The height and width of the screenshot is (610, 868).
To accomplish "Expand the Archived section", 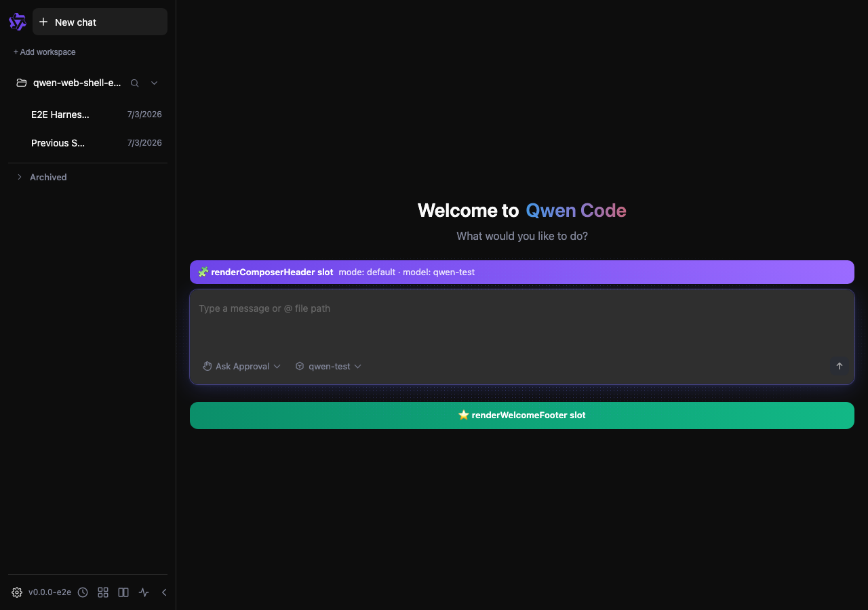I will click(41, 177).
